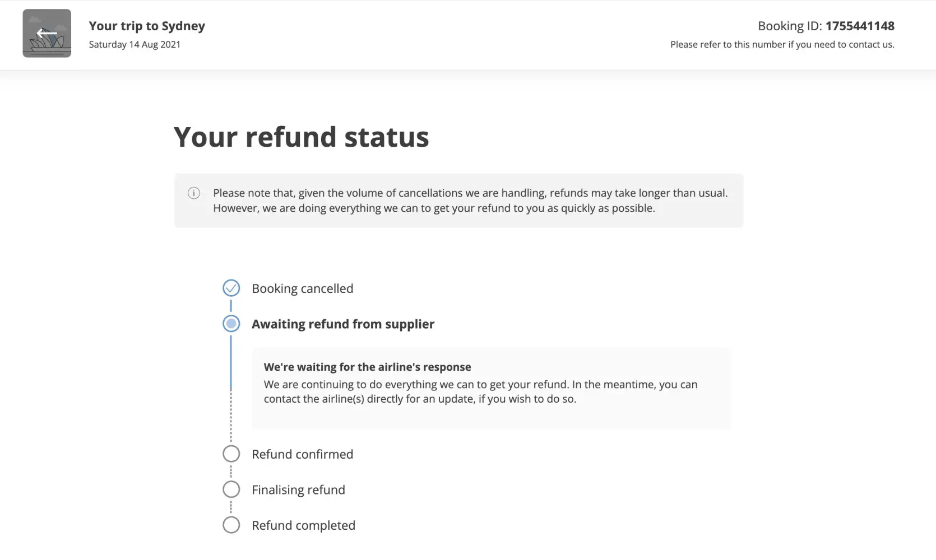Click the Your trip to Sydney title
This screenshot has width=936, height=560.
[x=147, y=26]
